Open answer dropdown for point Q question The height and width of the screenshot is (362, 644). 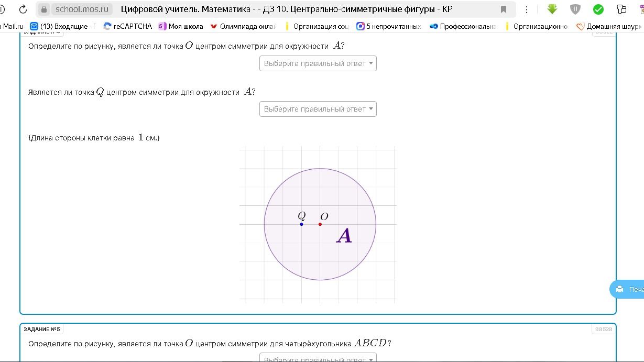(318, 109)
